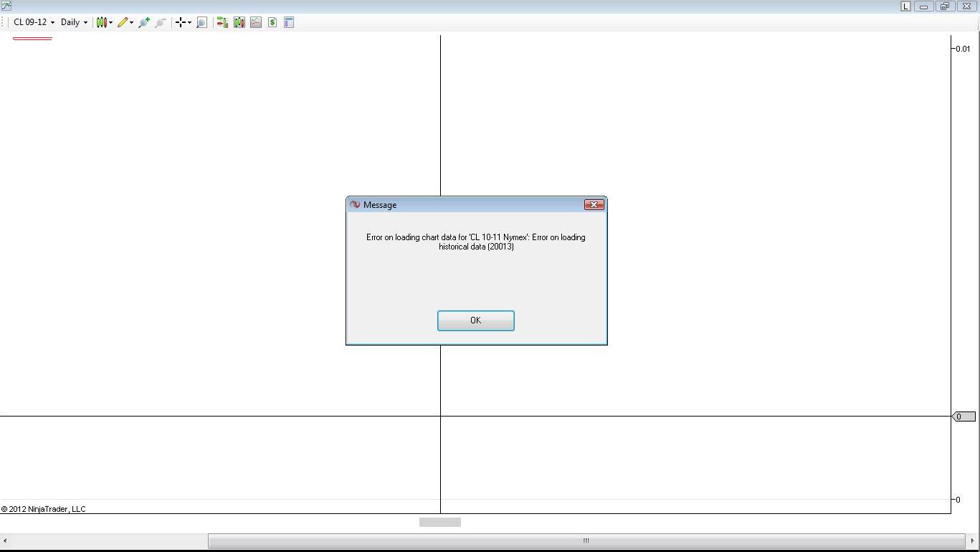This screenshot has height=552, width=980.
Task: Click the zoom in magnifier icon
Action: click(x=144, y=22)
